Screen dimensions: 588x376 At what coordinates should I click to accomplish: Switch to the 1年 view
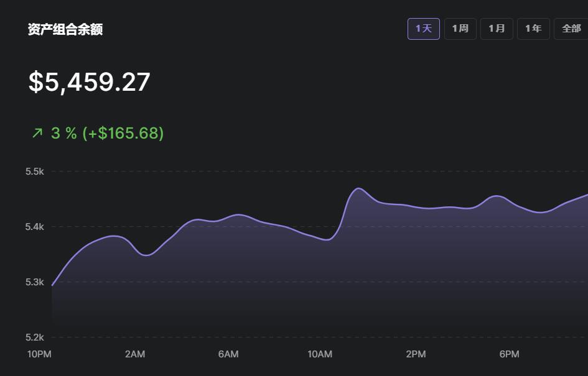533,29
